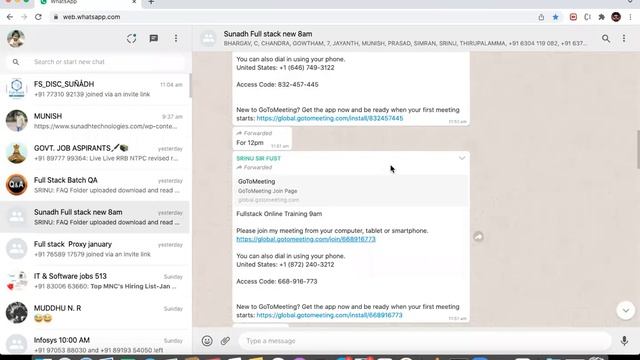This screenshot has height=360, width=640.
Task: Open message options chevron on SRINU message
Action: coord(462,158)
